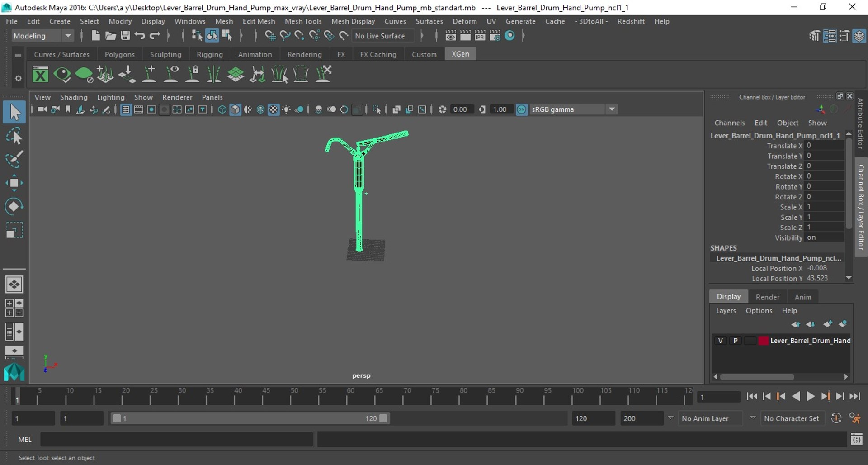This screenshot has width=868, height=465.
Task: Open the Channels menu in Channel Box
Action: click(x=729, y=123)
